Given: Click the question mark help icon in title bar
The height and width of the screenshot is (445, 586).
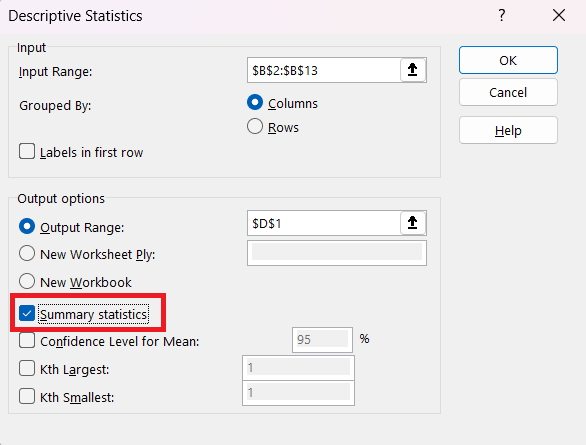Looking at the screenshot, I should (502, 15).
